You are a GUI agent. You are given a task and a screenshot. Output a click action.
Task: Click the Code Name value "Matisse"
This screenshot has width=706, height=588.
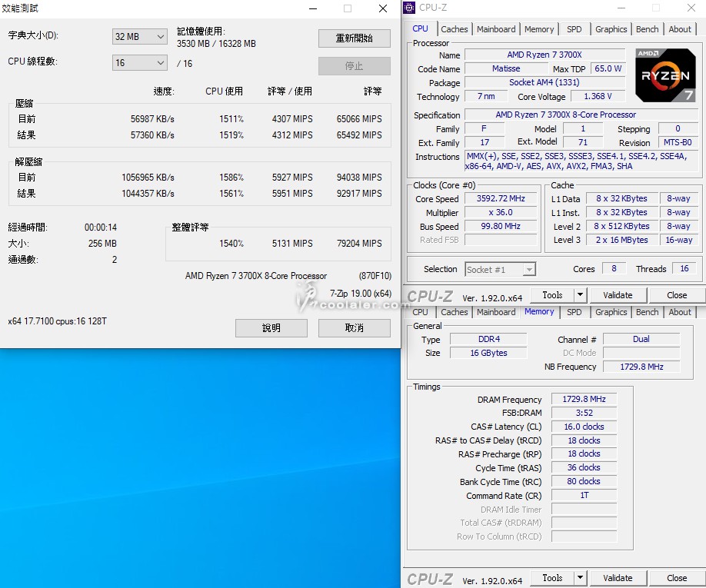pos(506,68)
